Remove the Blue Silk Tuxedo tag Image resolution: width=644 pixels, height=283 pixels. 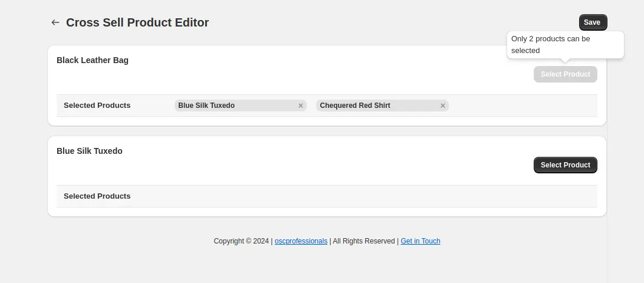pyautogui.click(x=301, y=106)
